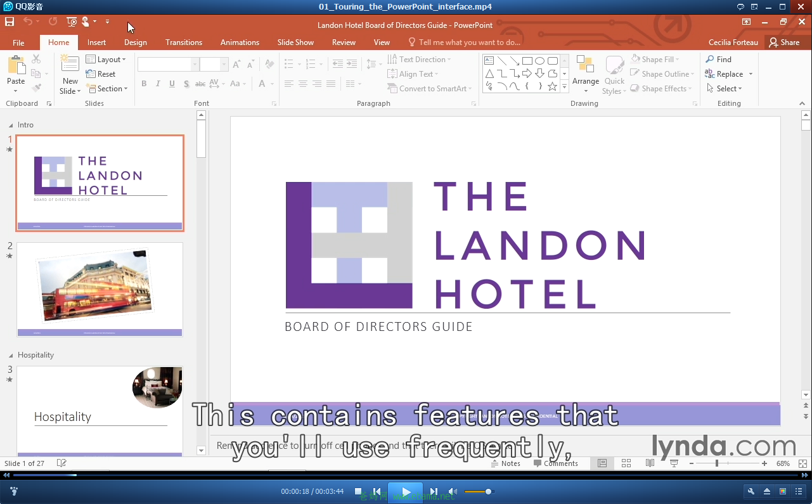The height and width of the screenshot is (504, 812).
Task: Select the Oval shape in gallery
Action: click(x=539, y=61)
